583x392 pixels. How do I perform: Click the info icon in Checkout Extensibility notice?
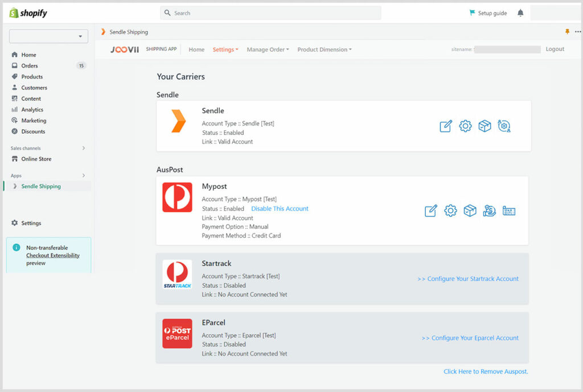(x=17, y=247)
